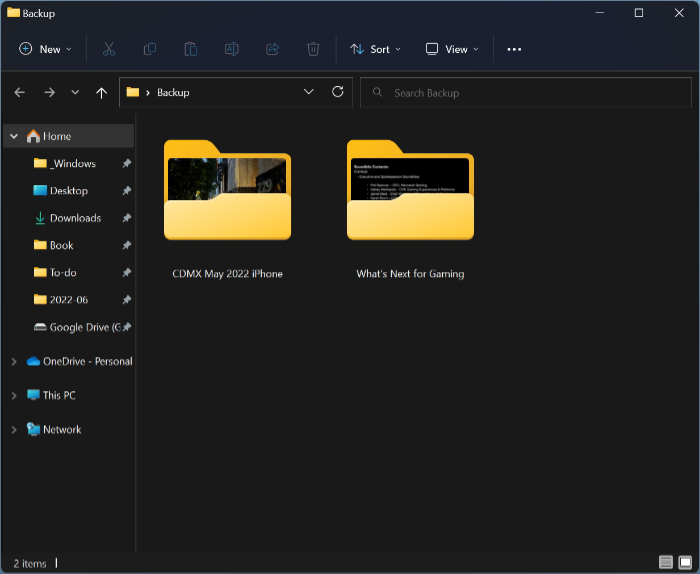Viewport: 700px width, 574px height.
Task: Go up one folder level
Action: pyautogui.click(x=101, y=92)
